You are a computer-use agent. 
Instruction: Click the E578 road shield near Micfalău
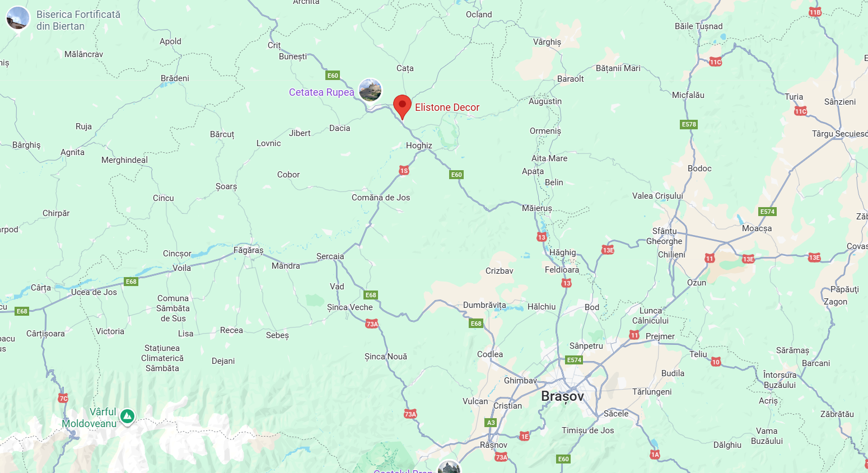pos(689,124)
